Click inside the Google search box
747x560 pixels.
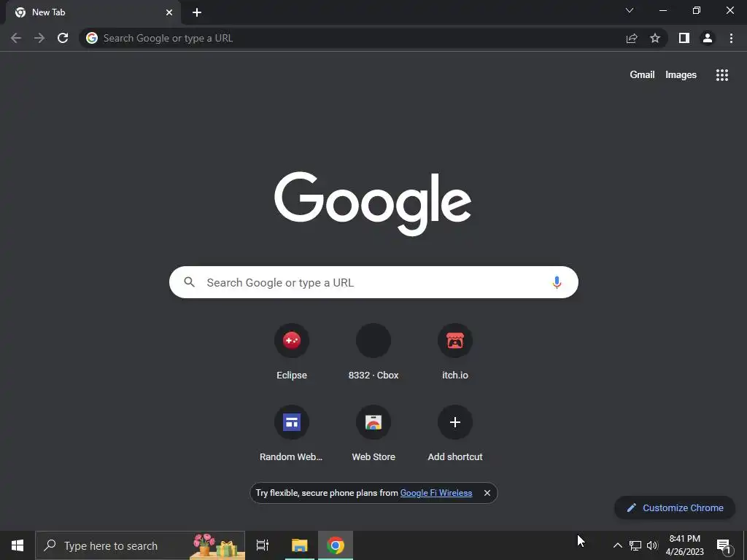click(373, 282)
